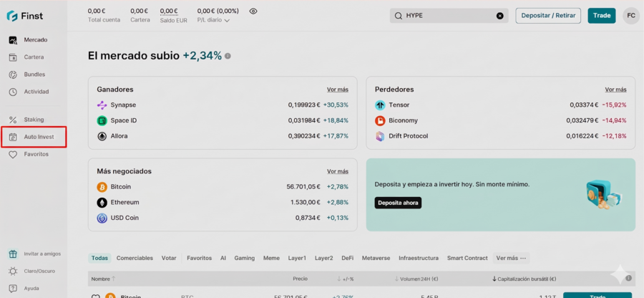644x298 pixels.
Task: Click the top Trade button
Action: [602, 16]
